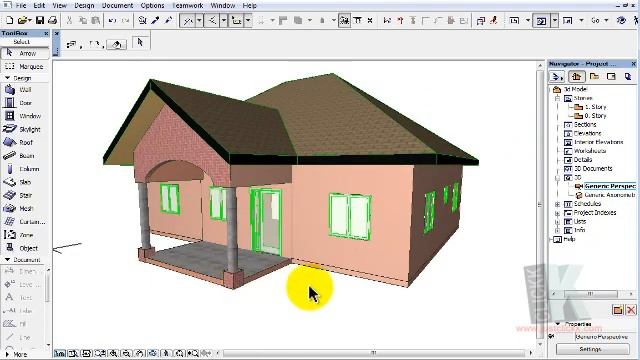Open Publisher Sets icon in Navigator
The image size is (640, 360).
pos(628,76)
